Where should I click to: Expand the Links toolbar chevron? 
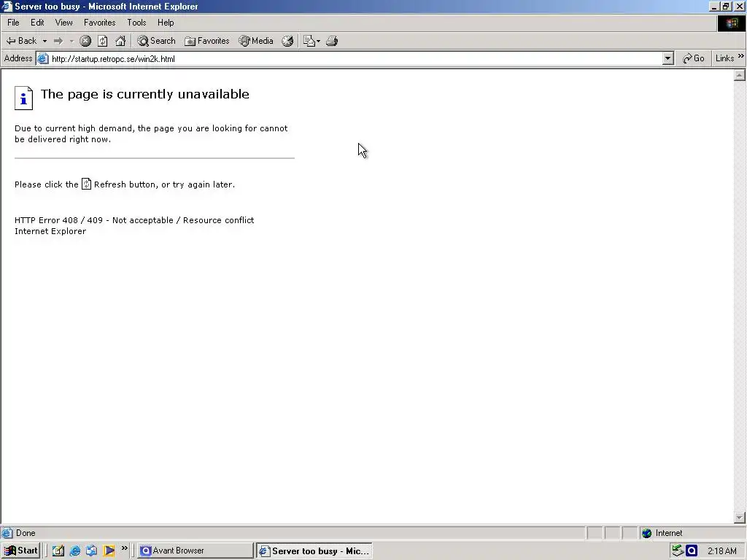[x=741, y=56]
